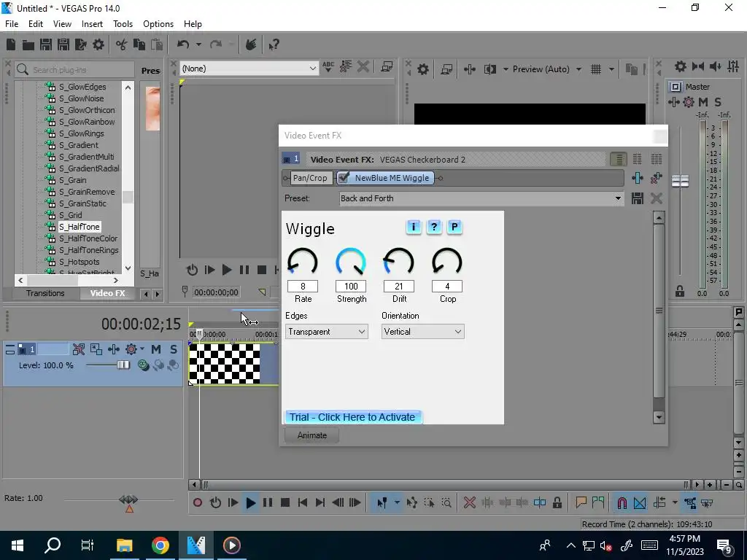Toggle Automatic Crossfades icon
This screenshot has height=560, width=747.
(640, 502)
